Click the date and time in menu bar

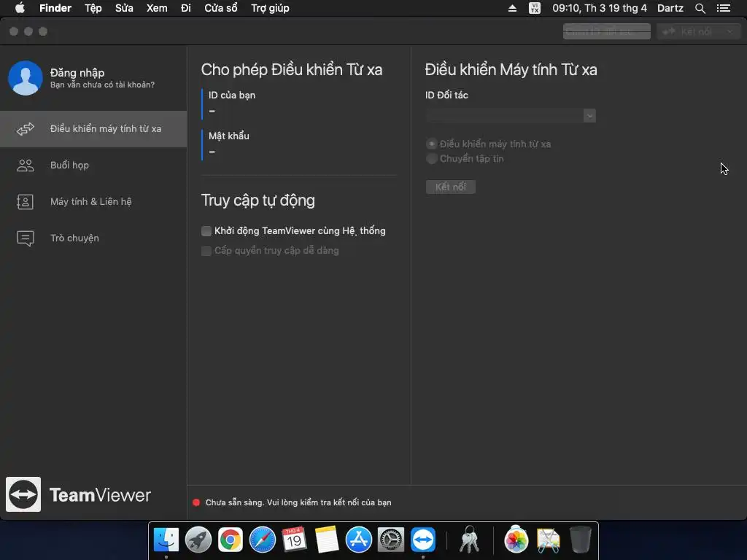click(600, 8)
